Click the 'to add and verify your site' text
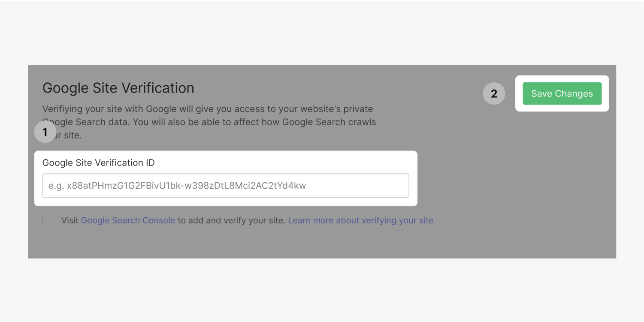The height and width of the screenshot is (322, 644). point(231,220)
